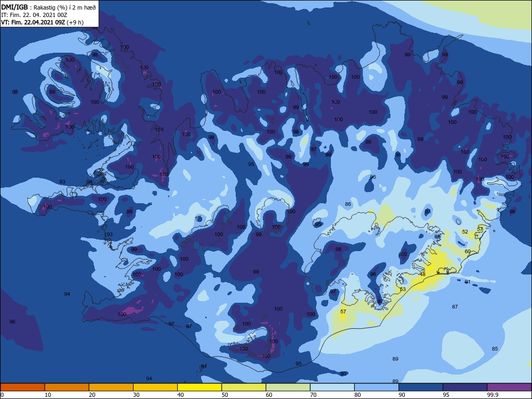Click the map value '85' in the southeast sea
The image size is (532, 399).
coord(495,348)
